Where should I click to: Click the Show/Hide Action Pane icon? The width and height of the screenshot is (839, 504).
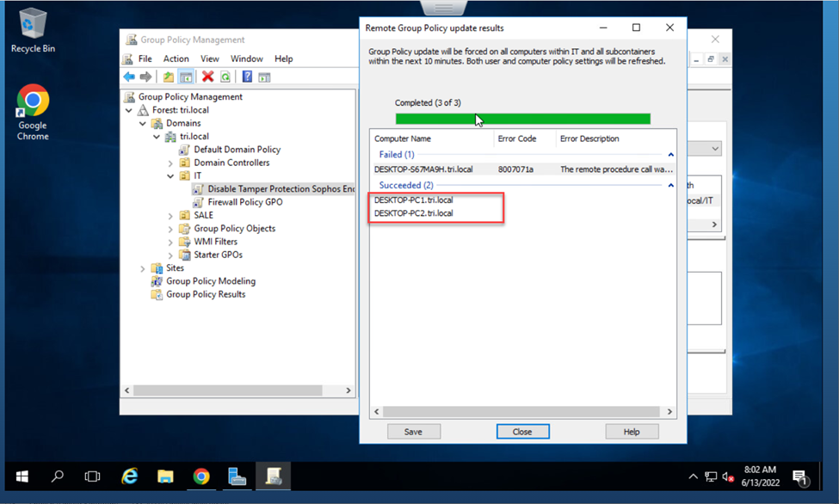click(x=264, y=77)
